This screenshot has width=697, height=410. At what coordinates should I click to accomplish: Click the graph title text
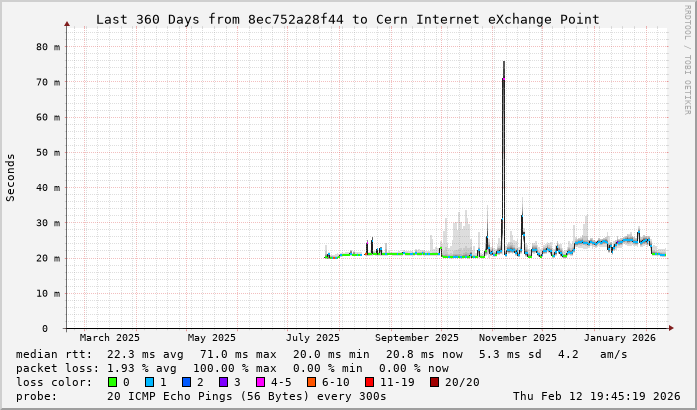[347, 19]
